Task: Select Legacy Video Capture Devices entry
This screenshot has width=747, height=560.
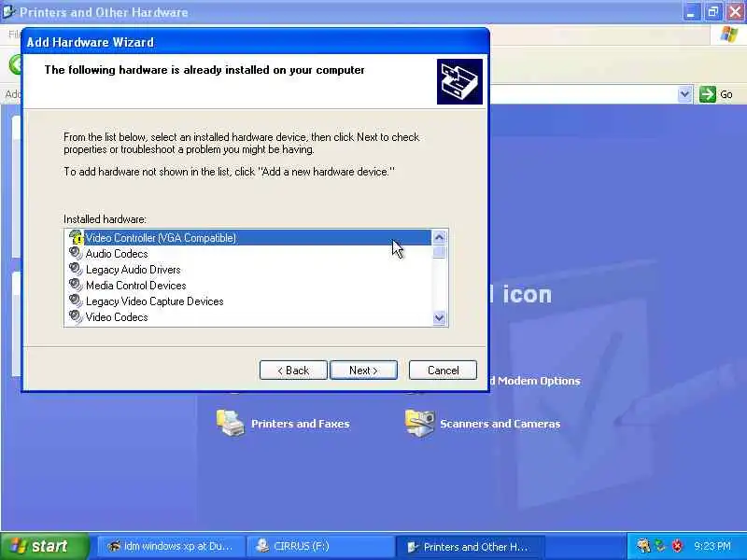Action: (154, 301)
